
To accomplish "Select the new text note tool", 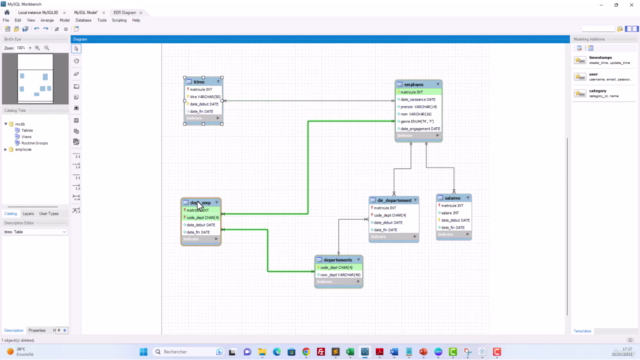I will 76,98.
